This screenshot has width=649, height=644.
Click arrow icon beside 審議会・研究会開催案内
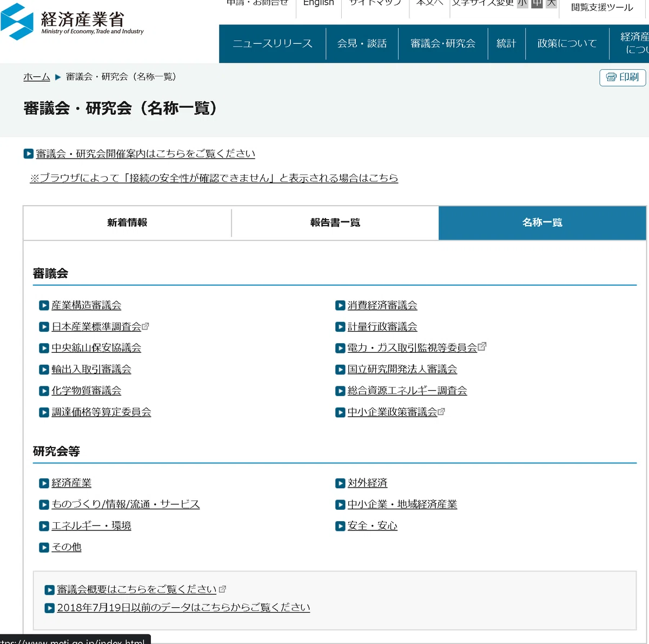point(29,154)
